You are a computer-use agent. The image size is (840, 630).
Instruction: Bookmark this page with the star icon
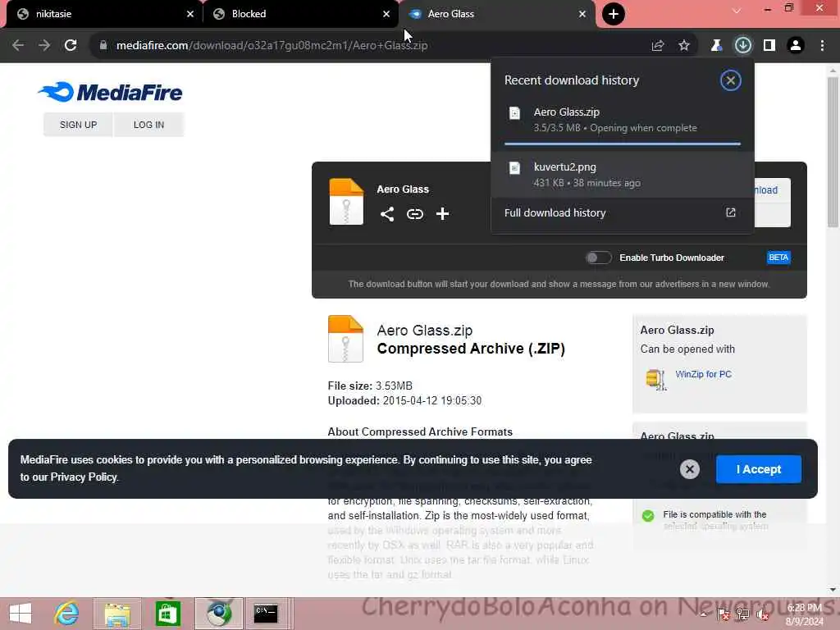click(684, 46)
